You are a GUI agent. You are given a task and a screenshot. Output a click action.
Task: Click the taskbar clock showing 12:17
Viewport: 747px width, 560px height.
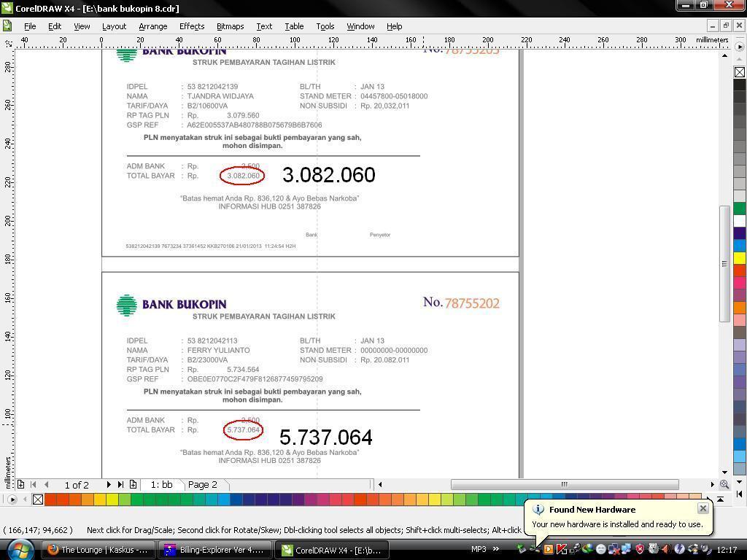click(x=727, y=550)
